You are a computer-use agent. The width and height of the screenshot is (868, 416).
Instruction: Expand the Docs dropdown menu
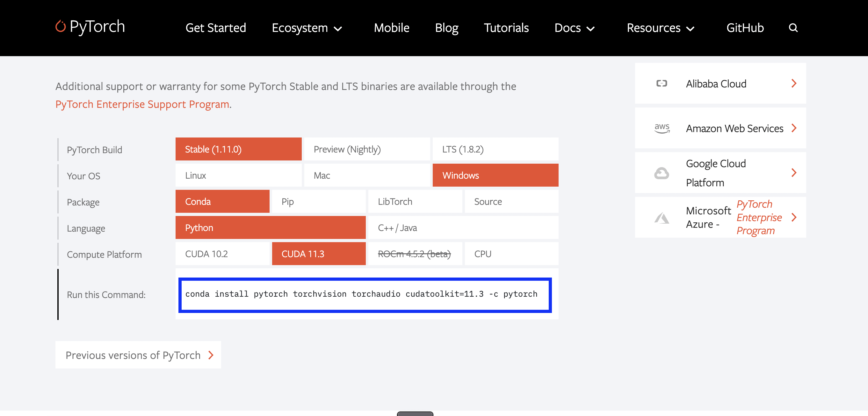pyautogui.click(x=574, y=28)
